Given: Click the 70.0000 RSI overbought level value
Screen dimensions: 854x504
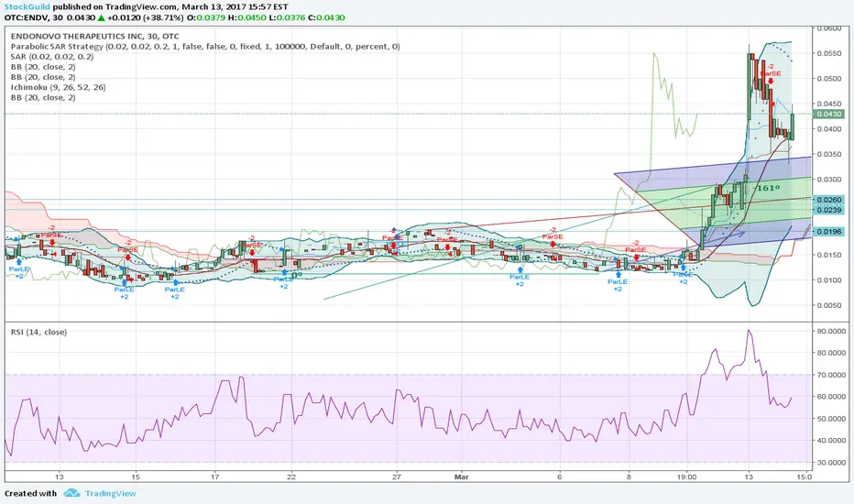Looking at the screenshot, I should [831, 375].
